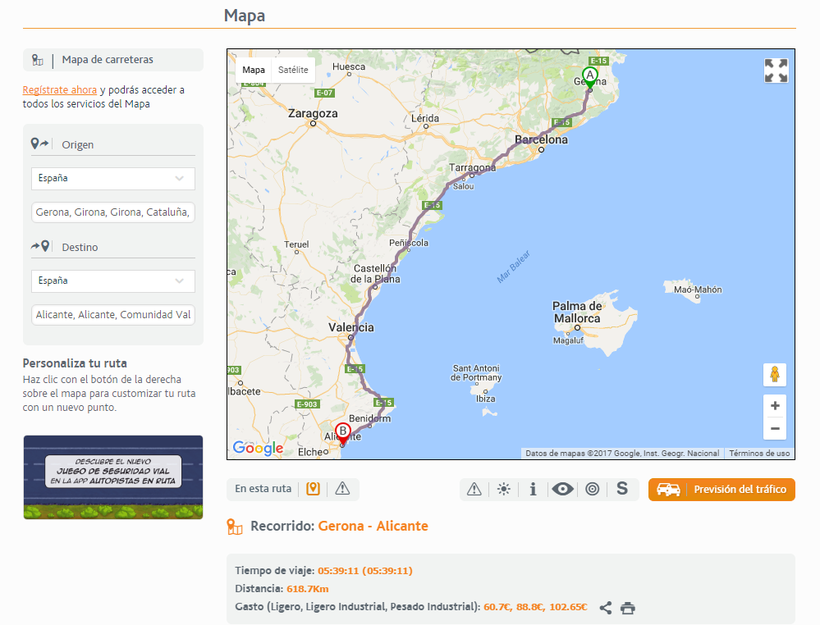820x625 pixels.
Task: Toggle route incidents warning in 'En esta ruta'
Action: 342,489
